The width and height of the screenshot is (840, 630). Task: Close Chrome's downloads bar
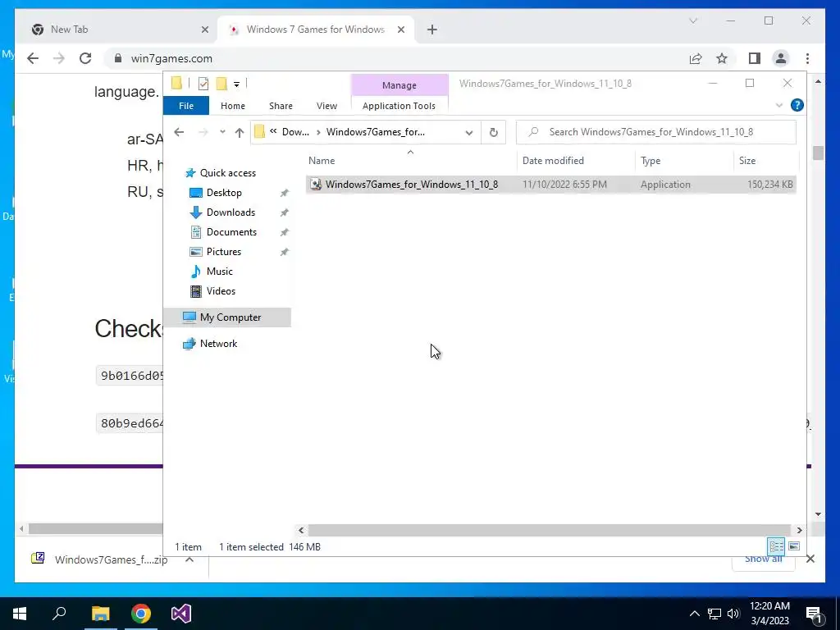[810, 559]
